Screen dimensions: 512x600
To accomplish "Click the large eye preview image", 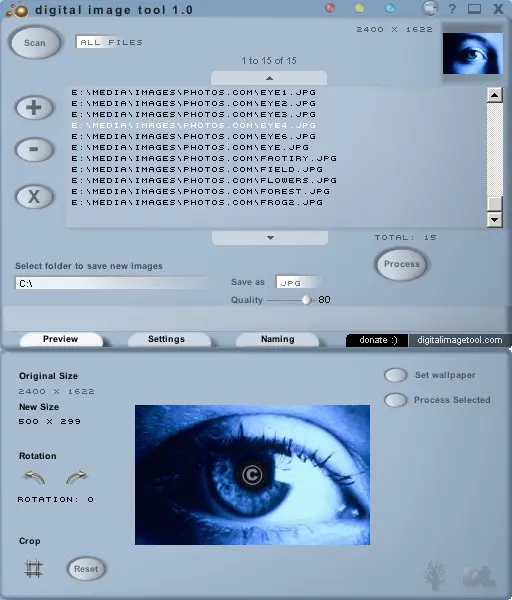I will (253, 475).
